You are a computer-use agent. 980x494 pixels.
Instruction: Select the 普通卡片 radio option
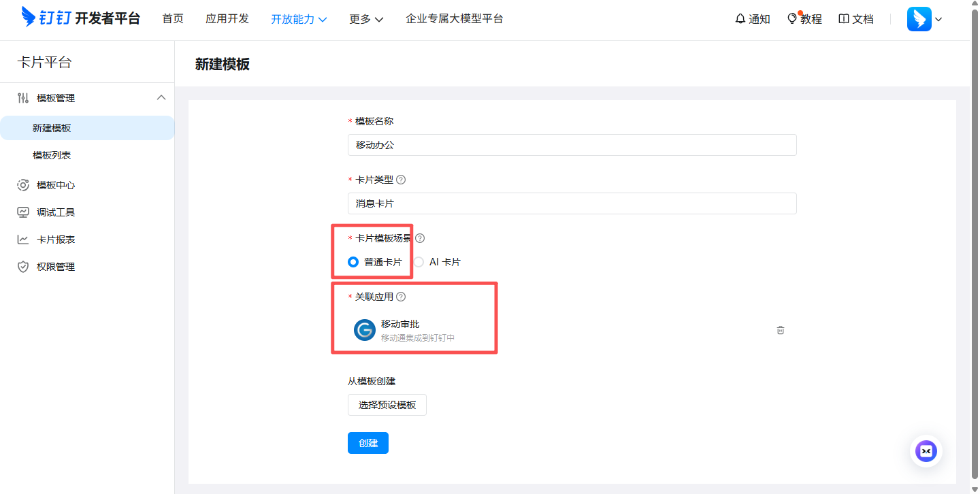tap(353, 262)
